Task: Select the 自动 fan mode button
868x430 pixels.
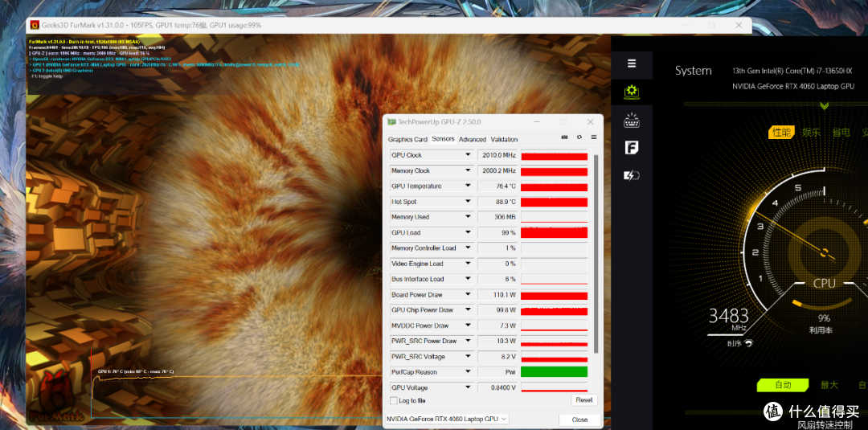Action: point(783,385)
